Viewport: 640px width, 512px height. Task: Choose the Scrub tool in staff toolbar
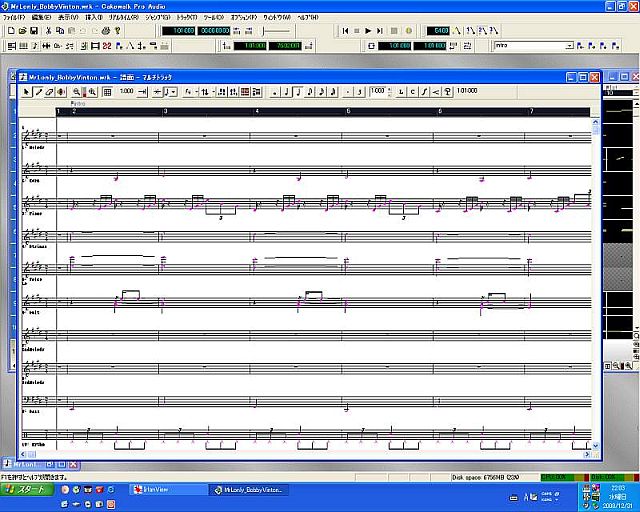pyautogui.click(x=61, y=92)
